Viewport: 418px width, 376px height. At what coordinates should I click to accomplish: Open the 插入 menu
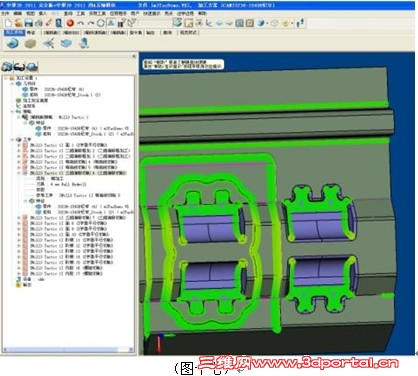pyautogui.click(x=43, y=13)
